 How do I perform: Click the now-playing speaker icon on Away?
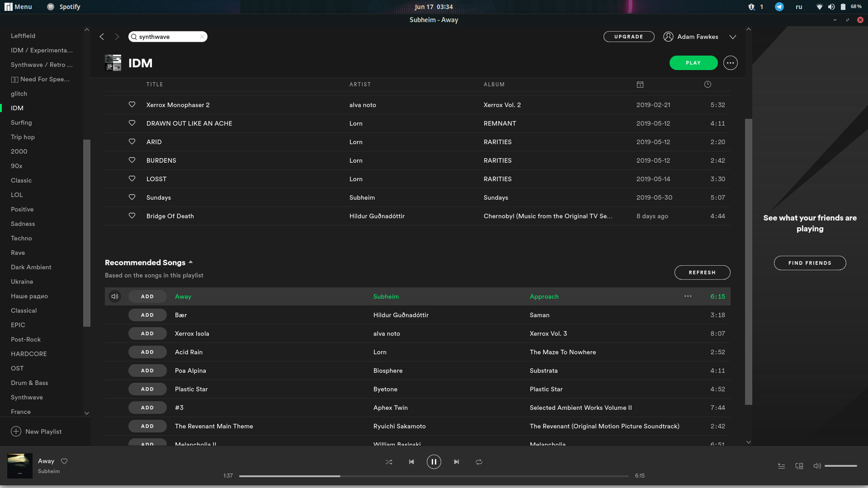(x=115, y=297)
